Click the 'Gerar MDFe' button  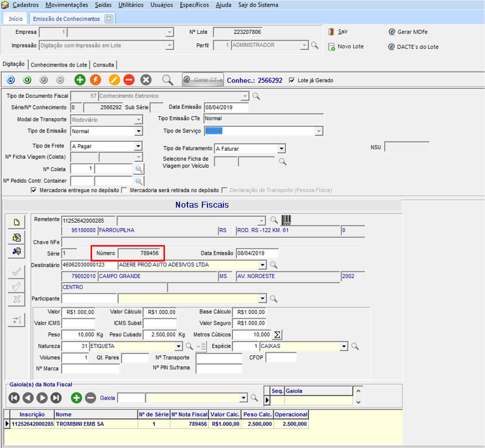tap(410, 31)
